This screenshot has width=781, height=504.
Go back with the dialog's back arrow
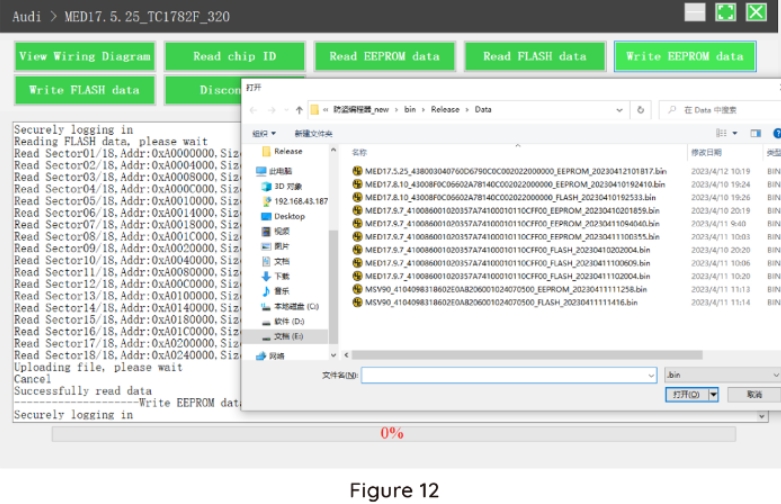pos(254,110)
